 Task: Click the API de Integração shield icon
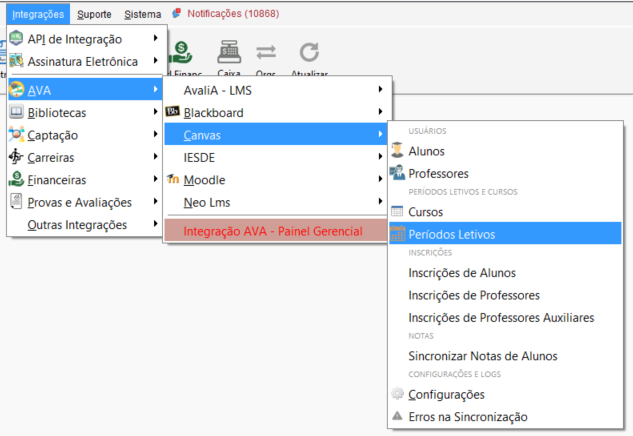click(x=16, y=38)
